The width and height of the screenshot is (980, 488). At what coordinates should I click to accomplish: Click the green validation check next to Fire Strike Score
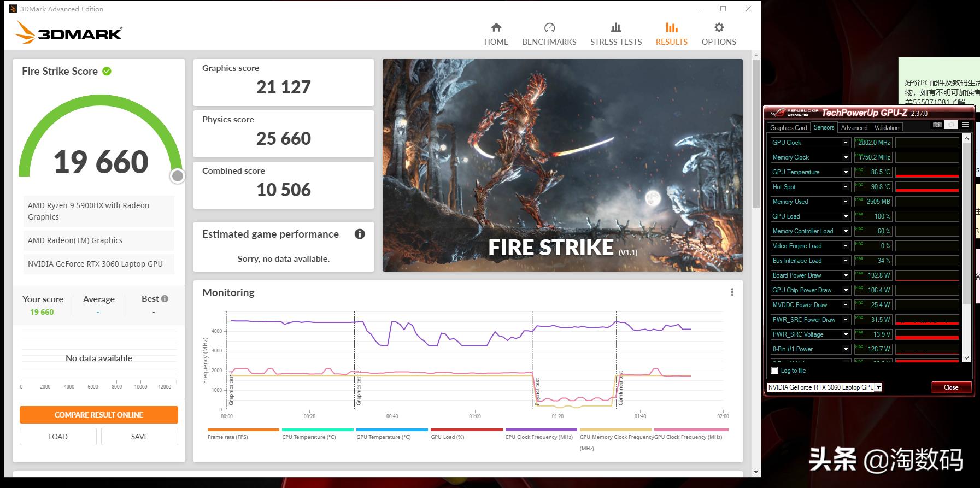click(x=107, y=71)
